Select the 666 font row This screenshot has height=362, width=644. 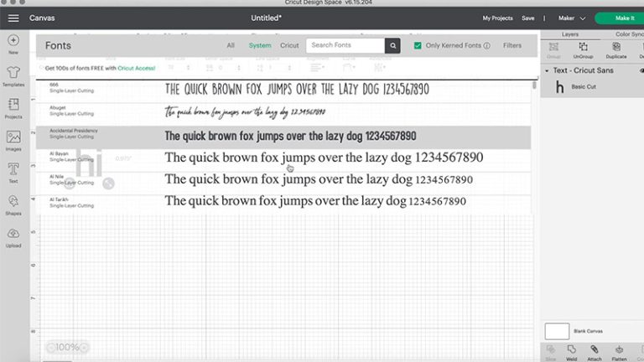283,90
